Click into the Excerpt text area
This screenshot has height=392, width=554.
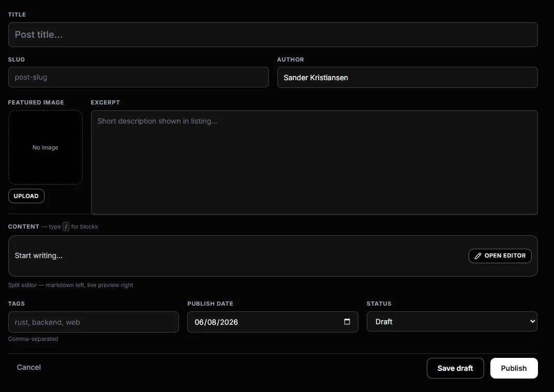pos(315,162)
